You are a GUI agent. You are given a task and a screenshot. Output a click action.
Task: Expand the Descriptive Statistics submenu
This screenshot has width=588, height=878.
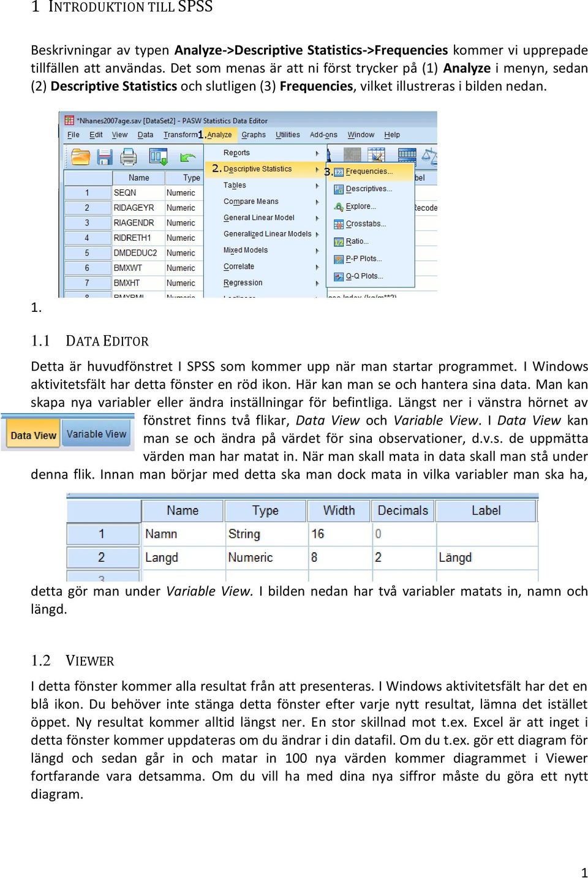pos(265,169)
